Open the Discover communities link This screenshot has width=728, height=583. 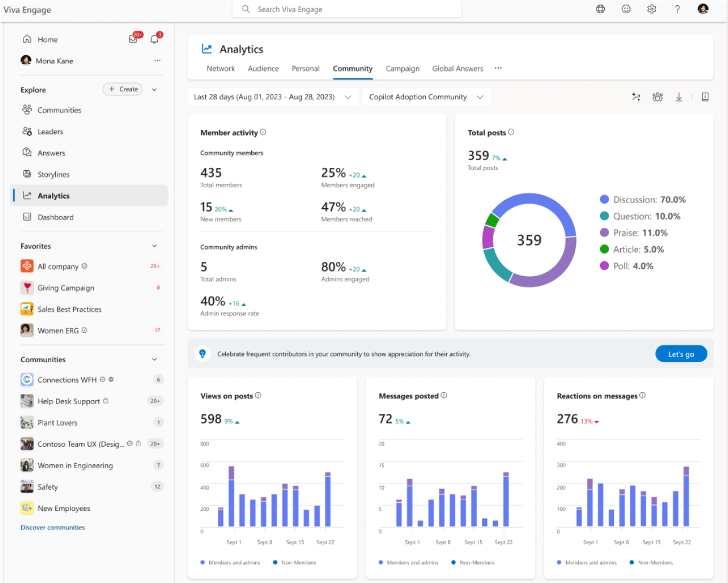[52, 527]
